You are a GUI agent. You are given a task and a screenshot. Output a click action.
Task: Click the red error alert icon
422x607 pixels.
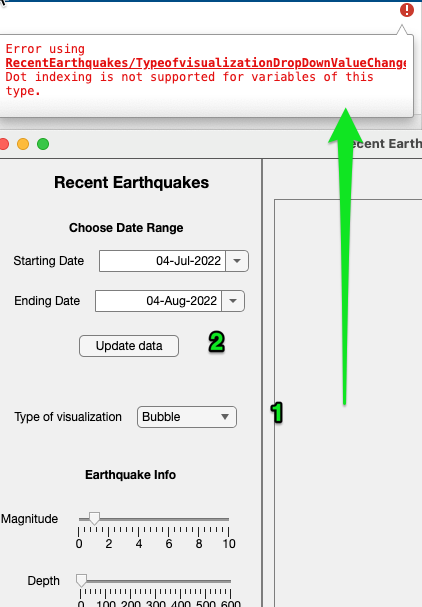click(x=407, y=10)
